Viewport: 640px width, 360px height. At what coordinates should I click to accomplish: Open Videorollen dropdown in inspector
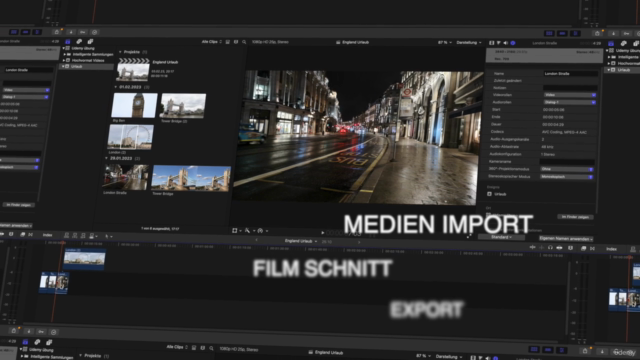point(569,95)
